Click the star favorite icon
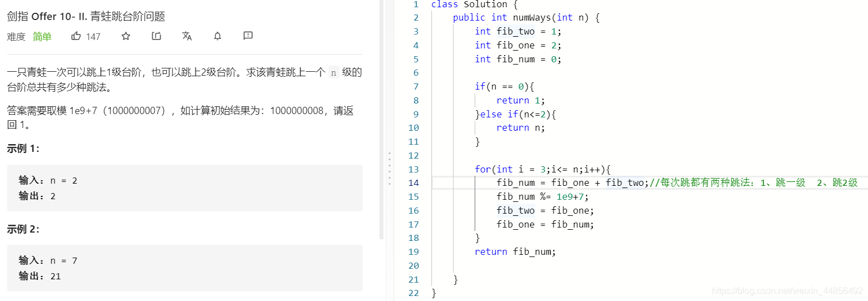Screen dimensions: 868x301 point(126,36)
